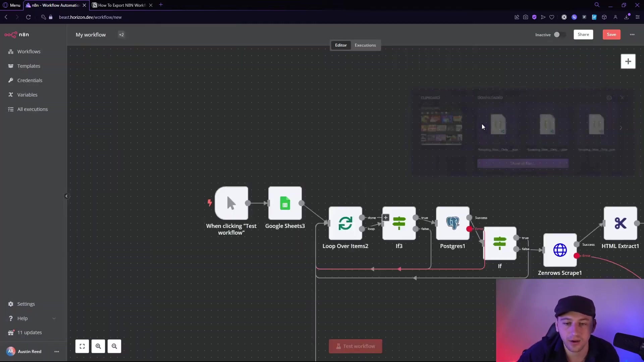Select the If node

click(x=500, y=243)
